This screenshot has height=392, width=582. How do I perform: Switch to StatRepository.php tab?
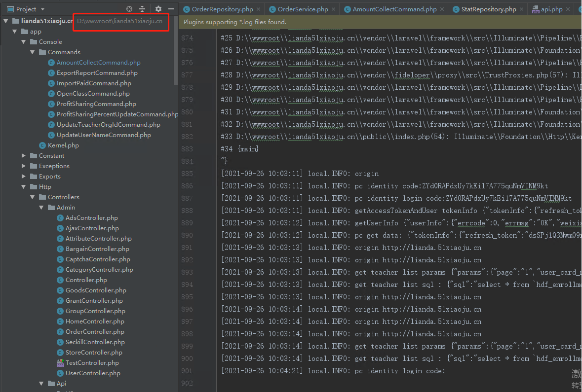pyautogui.click(x=489, y=9)
